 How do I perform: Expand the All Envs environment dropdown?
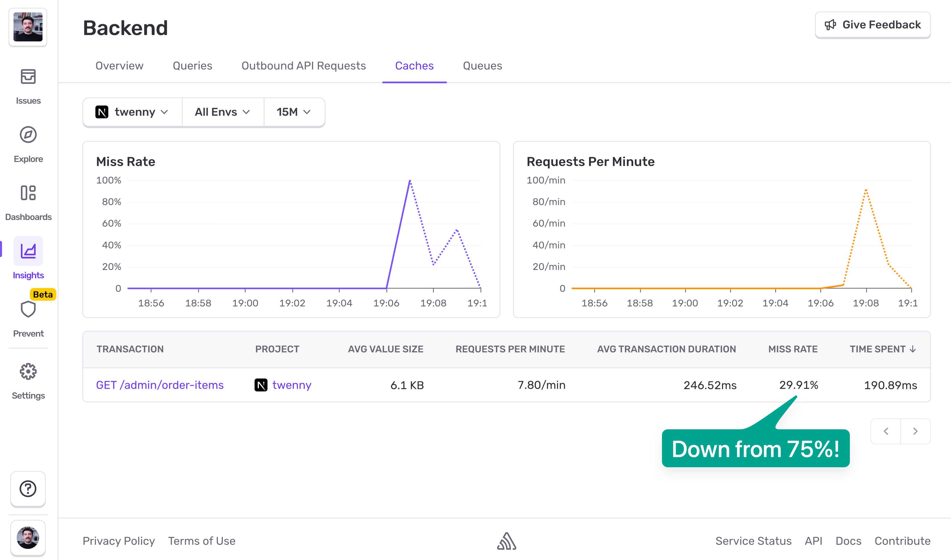tap(222, 112)
